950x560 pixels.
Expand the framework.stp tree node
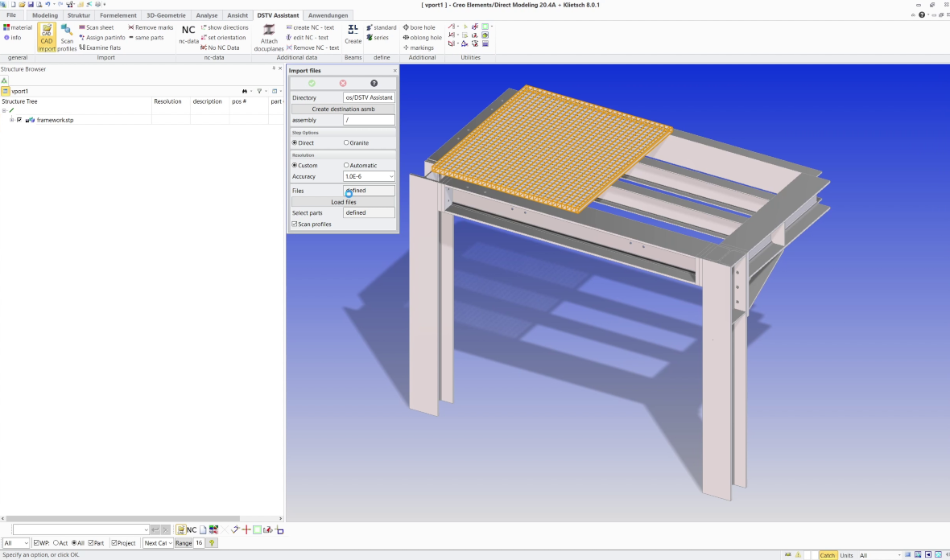[11, 120]
